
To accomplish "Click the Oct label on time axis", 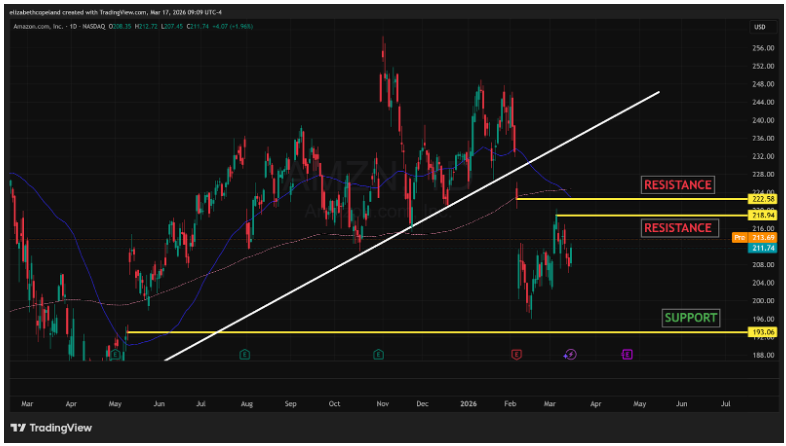I will 334,403.
